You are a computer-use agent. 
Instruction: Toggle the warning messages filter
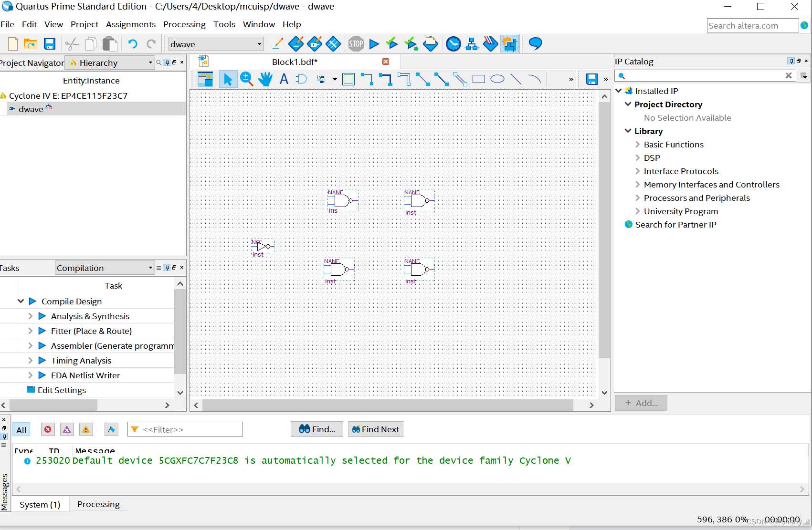pos(86,429)
